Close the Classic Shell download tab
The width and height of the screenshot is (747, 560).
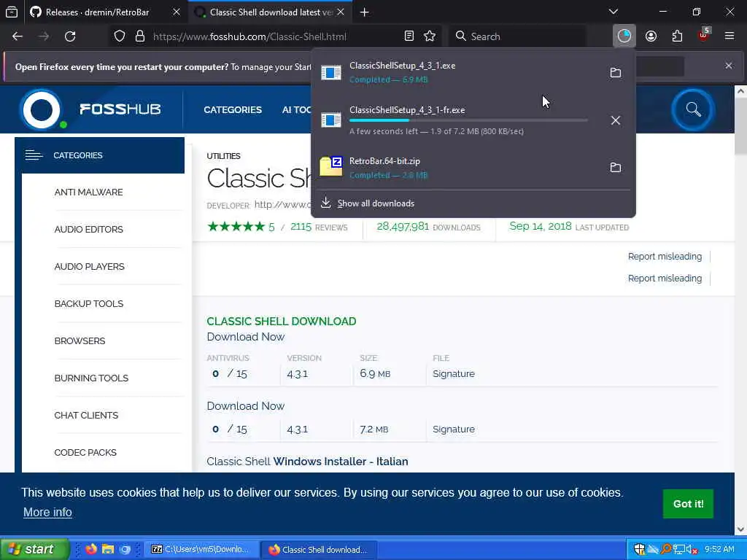pyautogui.click(x=341, y=12)
